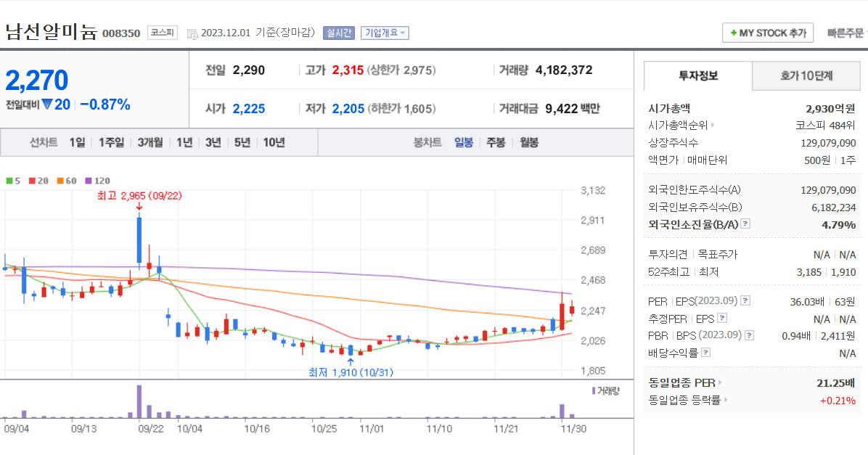This screenshot has height=455, width=868.
Task: Click the red 20-day moving average swatch
Action: 32,181
